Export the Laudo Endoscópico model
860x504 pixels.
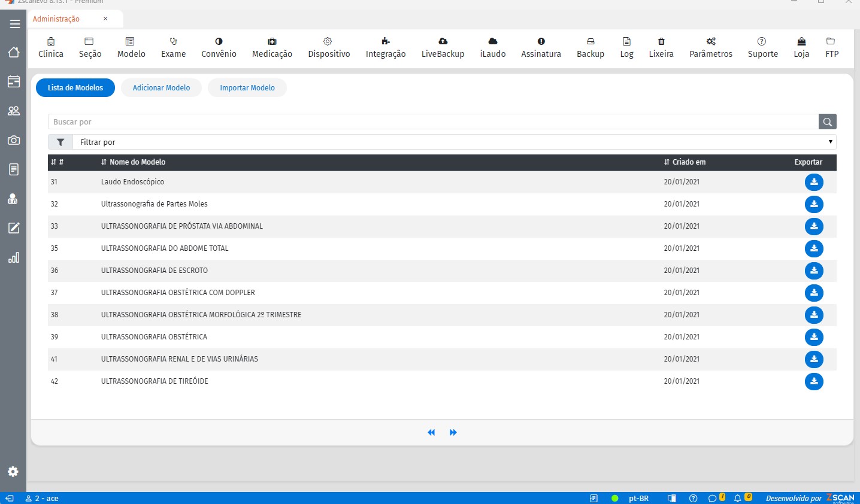point(814,182)
